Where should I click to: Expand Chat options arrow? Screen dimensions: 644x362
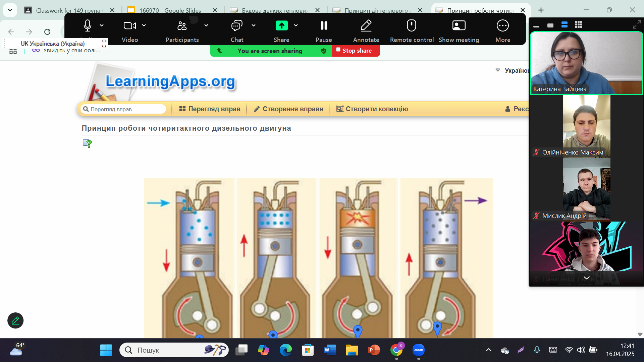pyautogui.click(x=254, y=25)
